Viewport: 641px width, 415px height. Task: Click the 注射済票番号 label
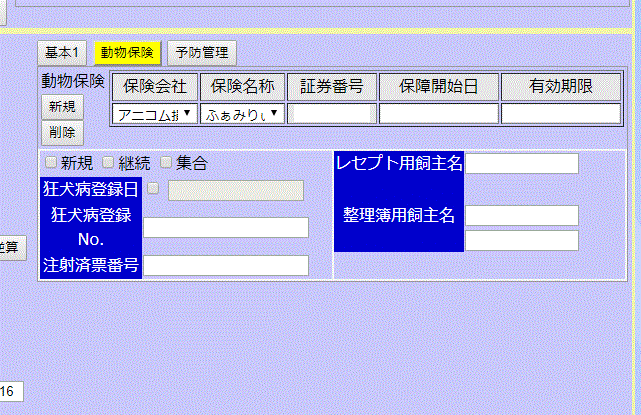(91, 265)
